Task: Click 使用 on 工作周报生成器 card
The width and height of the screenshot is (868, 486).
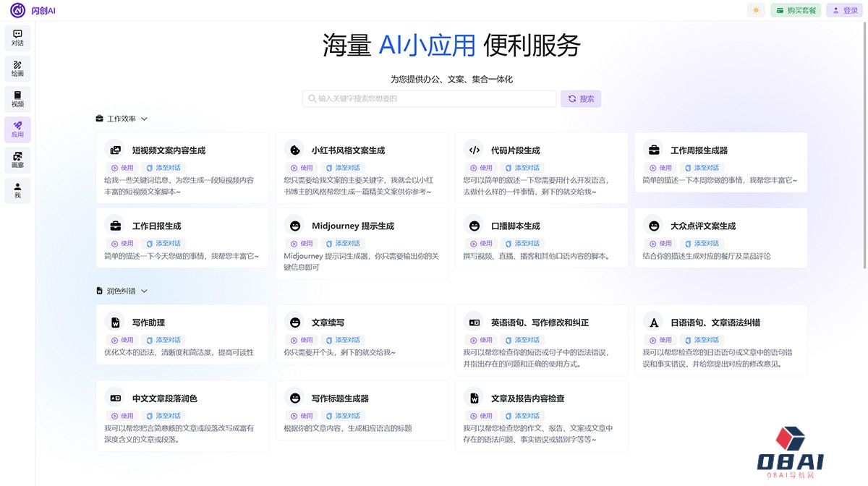Action: pyautogui.click(x=660, y=168)
